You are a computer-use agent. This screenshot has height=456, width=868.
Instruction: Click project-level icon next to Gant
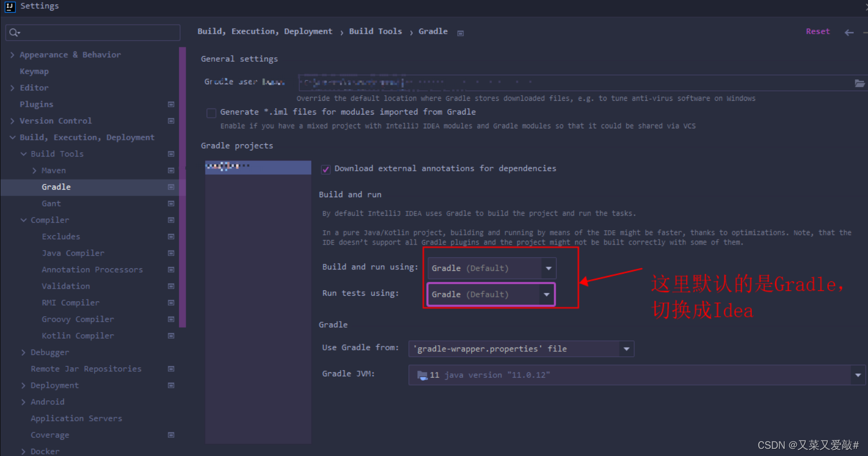(x=171, y=203)
